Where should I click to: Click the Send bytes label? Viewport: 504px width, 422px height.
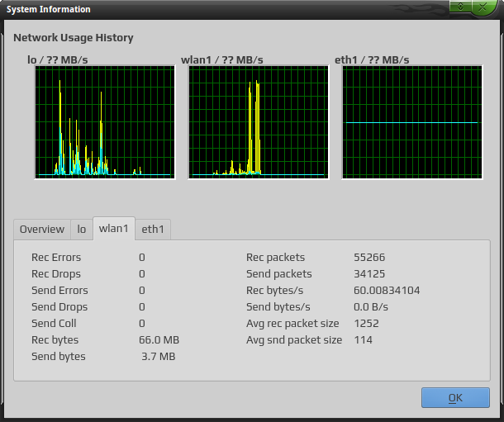[59, 357]
